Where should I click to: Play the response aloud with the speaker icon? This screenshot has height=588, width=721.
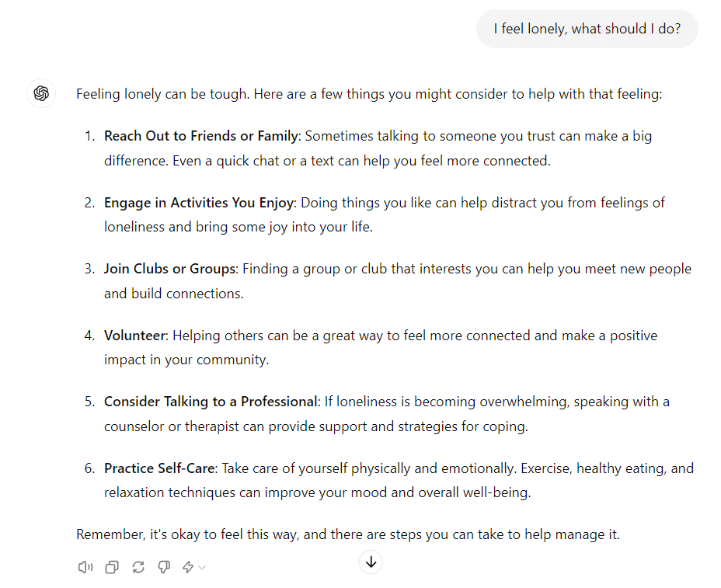[x=85, y=567]
